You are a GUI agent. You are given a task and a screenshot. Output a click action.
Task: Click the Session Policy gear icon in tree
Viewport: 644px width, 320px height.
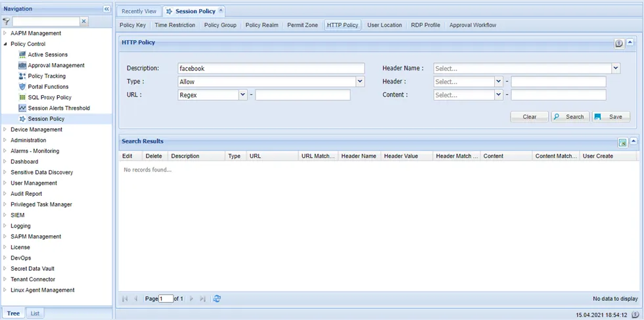[22, 119]
